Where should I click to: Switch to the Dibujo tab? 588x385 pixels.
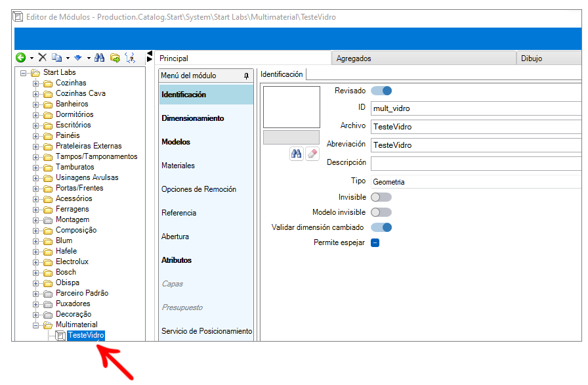(x=549, y=58)
